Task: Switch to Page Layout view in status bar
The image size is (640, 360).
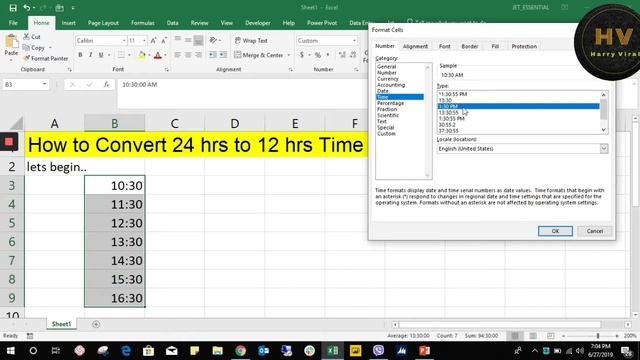Action: (x=533, y=336)
